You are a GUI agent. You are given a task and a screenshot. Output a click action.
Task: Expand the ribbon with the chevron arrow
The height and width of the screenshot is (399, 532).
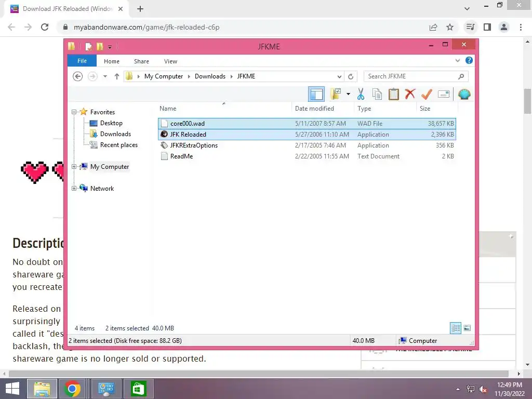click(457, 61)
